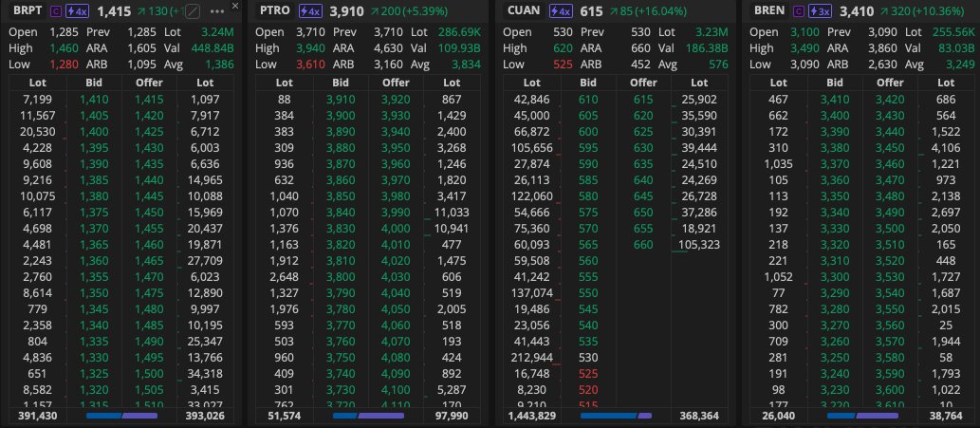Screen dimensions: 980x428
Task: Click Bid column header in BREN table
Action: point(834,83)
